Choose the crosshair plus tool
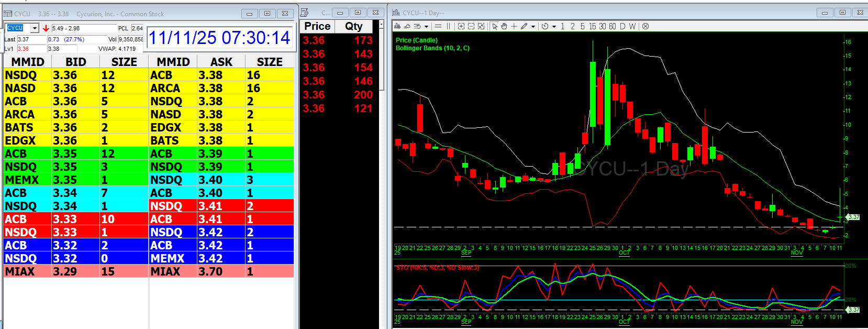This screenshot has height=329, width=868. click(x=514, y=26)
